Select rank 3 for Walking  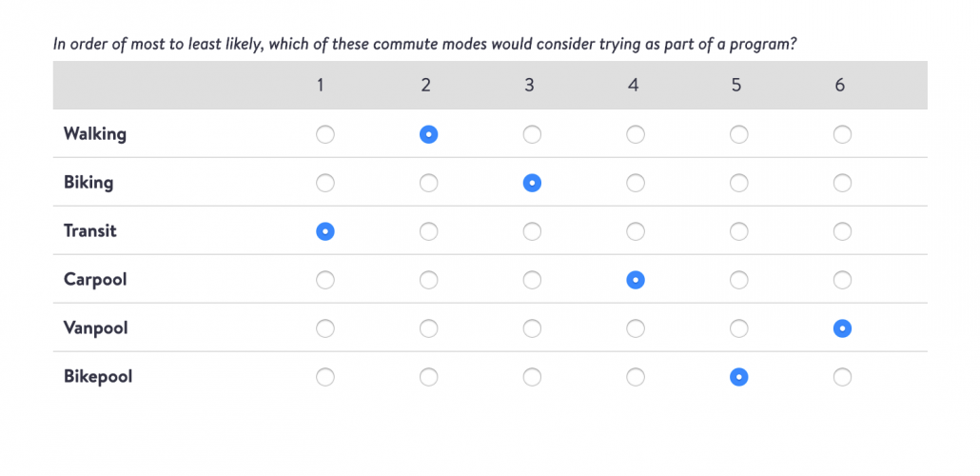[x=532, y=134]
